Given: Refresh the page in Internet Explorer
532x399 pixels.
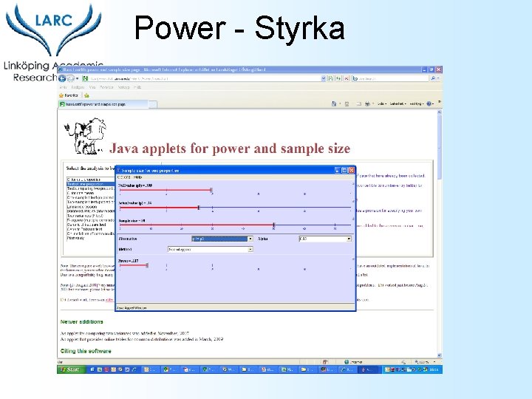Looking at the screenshot, I should [338, 78].
